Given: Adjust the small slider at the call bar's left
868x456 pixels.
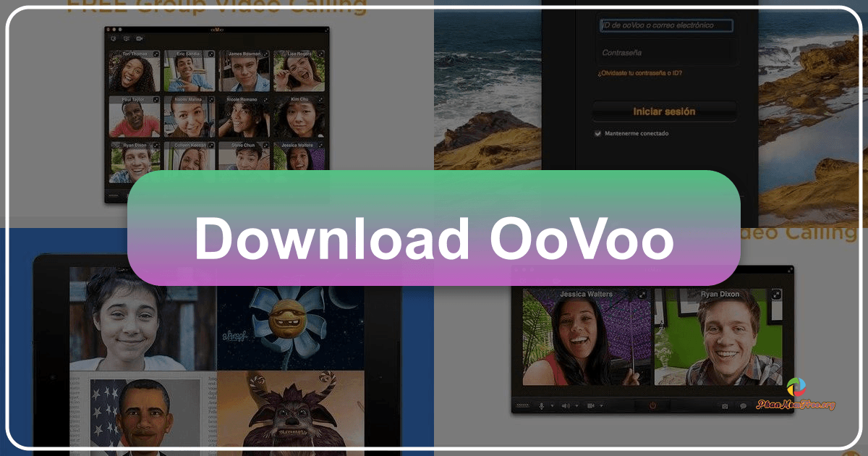Looking at the screenshot, I should tap(522, 405).
